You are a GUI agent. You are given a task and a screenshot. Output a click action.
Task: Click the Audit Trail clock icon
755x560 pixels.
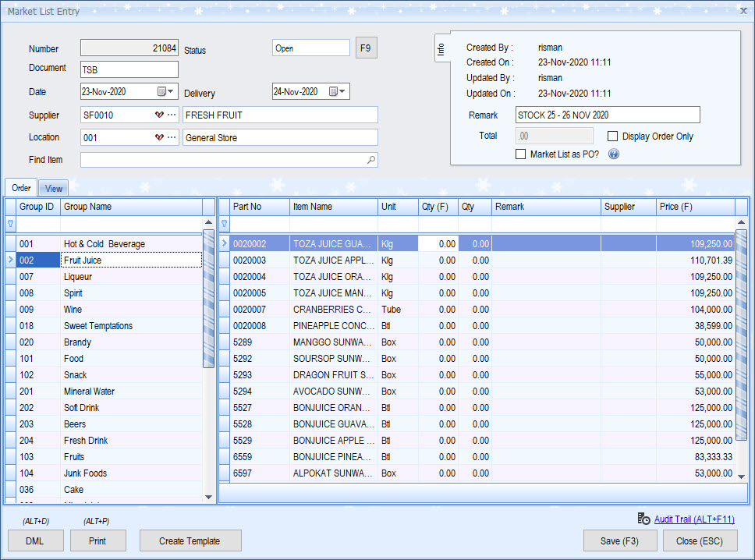click(643, 519)
